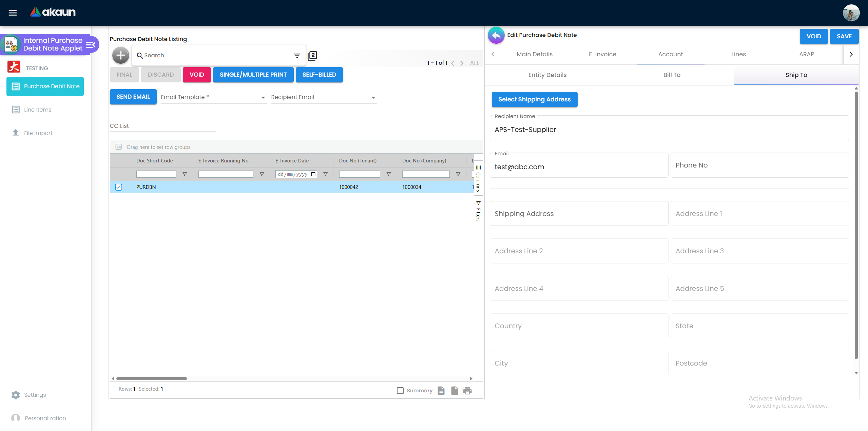Expand the Email Template dropdown
Screen dimensions: 868x431
click(x=263, y=98)
